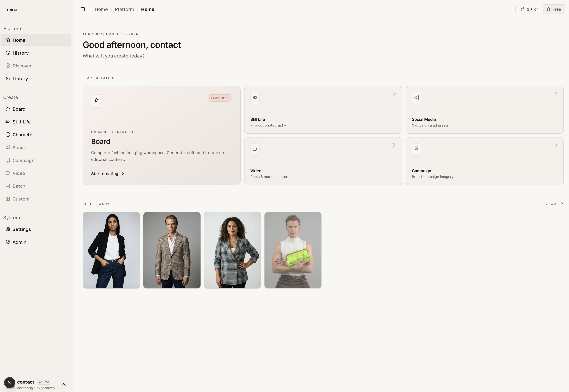Expand the Social Media card via its arrow
569x392 pixels.
pyautogui.click(x=556, y=94)
